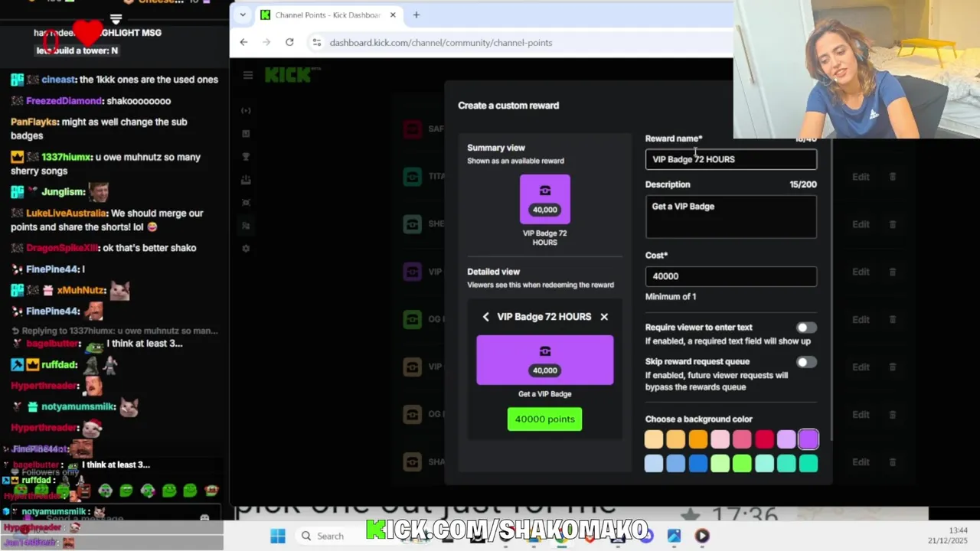Go forward in the browser
980x551 pixels.
[266, 42]
